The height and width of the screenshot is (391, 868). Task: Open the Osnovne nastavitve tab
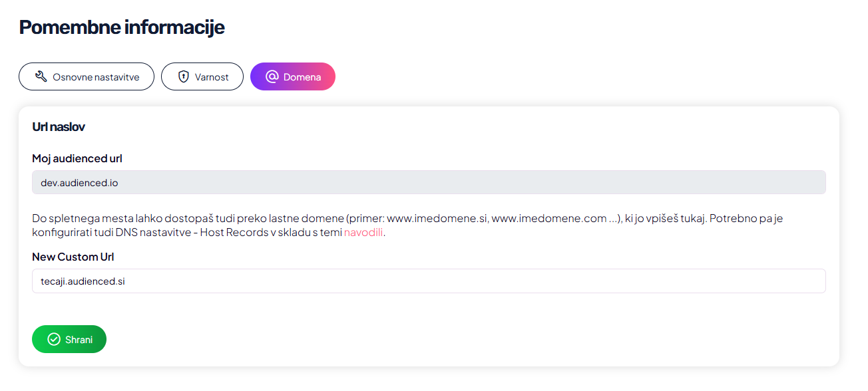pos(87,77)
